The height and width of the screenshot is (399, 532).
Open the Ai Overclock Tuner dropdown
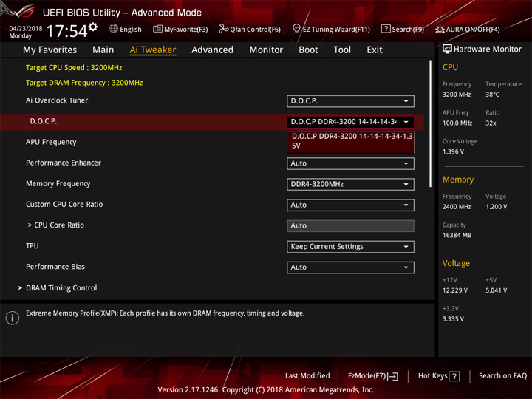pyautogui.click(x=350, y=101)
